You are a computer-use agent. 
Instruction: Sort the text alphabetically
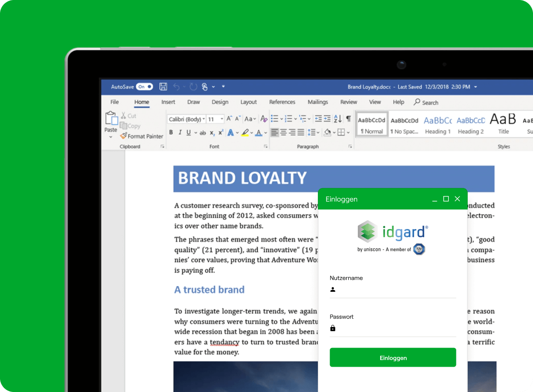tap(337, 118)
